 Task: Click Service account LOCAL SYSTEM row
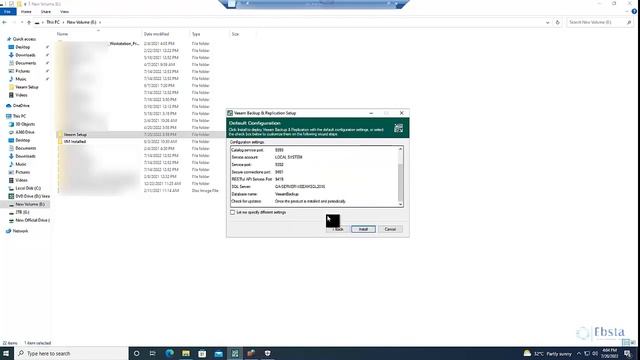(x=314, y=157)
